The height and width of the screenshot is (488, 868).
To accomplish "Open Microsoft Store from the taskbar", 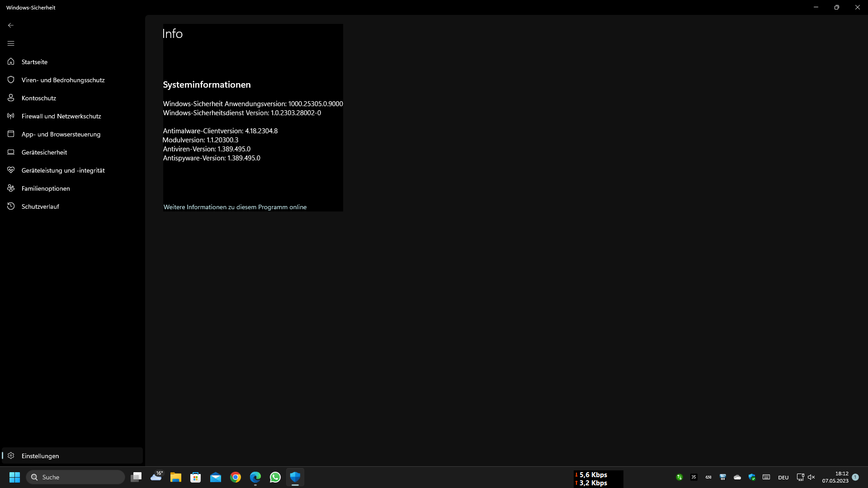I will click(x=196, y=477).
